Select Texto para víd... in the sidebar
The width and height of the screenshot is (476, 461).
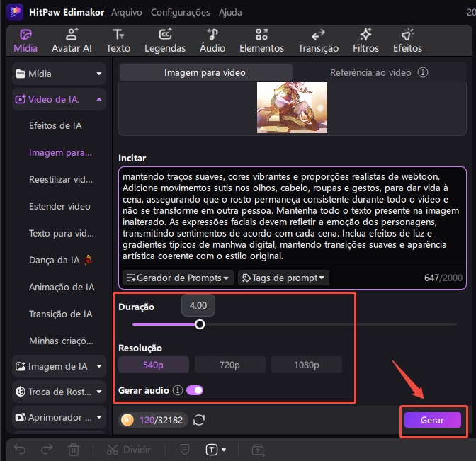(x=62, y=233)
